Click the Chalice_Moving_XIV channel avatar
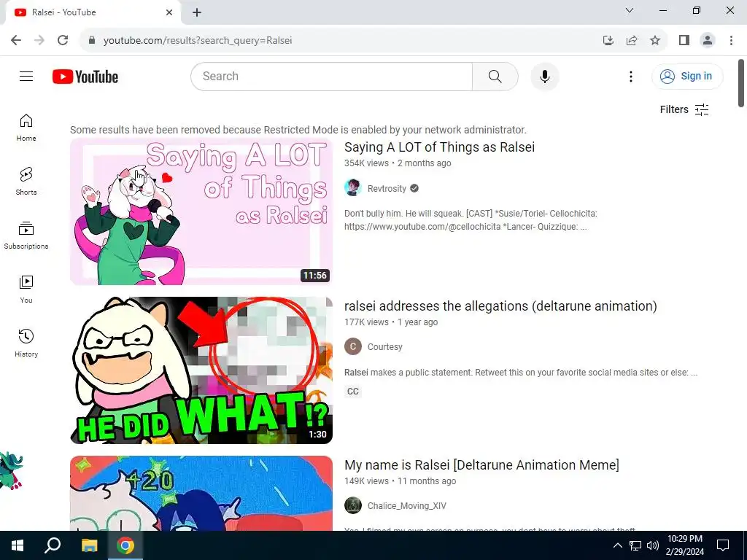 coord(353,505)
